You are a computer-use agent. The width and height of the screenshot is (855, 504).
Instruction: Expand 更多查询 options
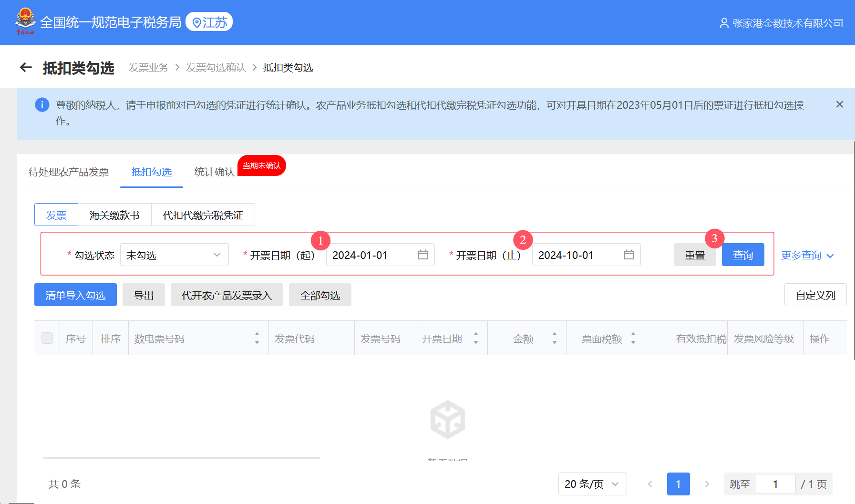click(808, 255)
